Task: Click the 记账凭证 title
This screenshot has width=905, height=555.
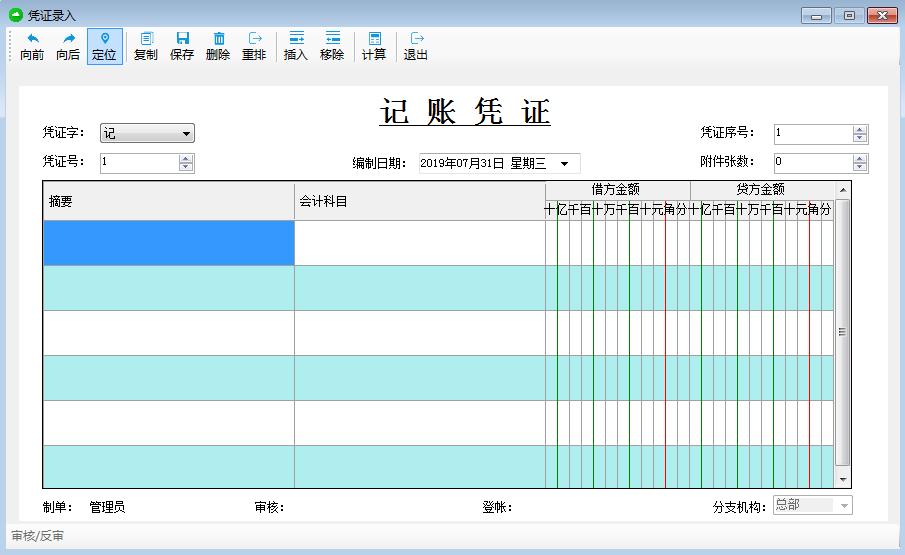Action: [465, 111]
